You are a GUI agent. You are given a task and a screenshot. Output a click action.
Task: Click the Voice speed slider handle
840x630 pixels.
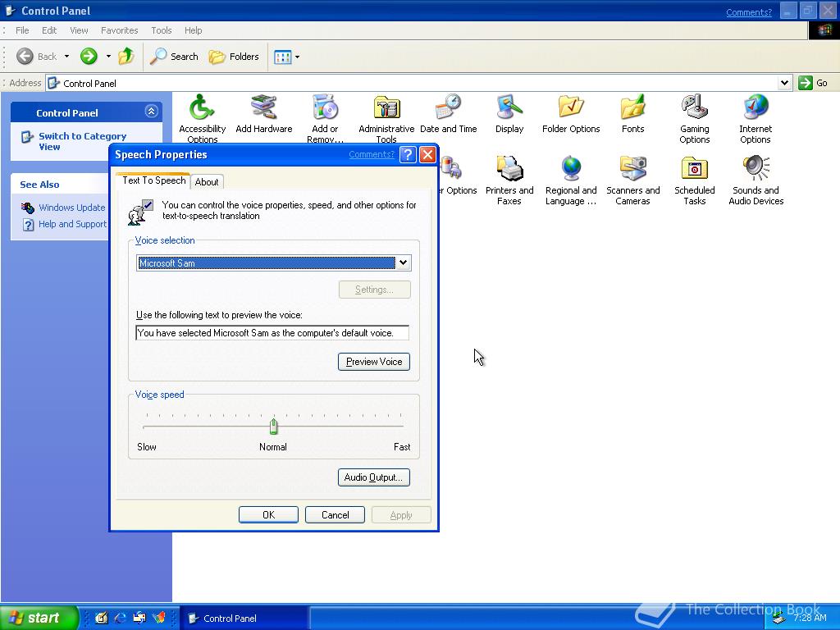273,426
